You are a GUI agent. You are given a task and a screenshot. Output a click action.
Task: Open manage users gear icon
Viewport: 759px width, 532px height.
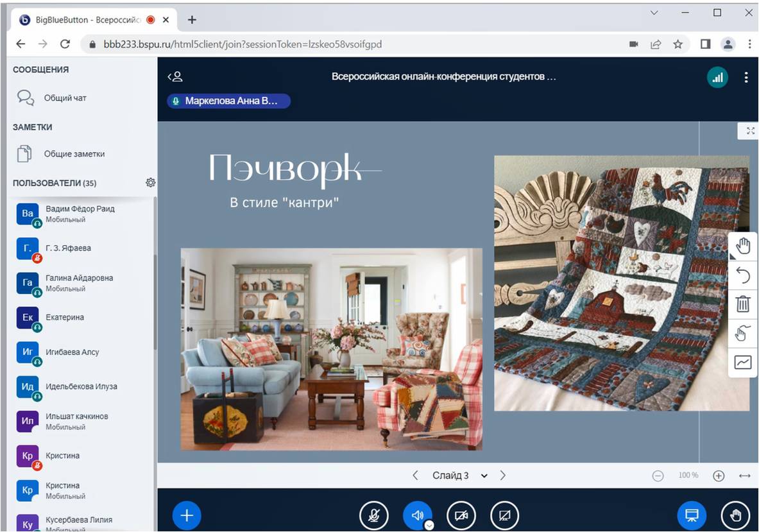(151, 183)
